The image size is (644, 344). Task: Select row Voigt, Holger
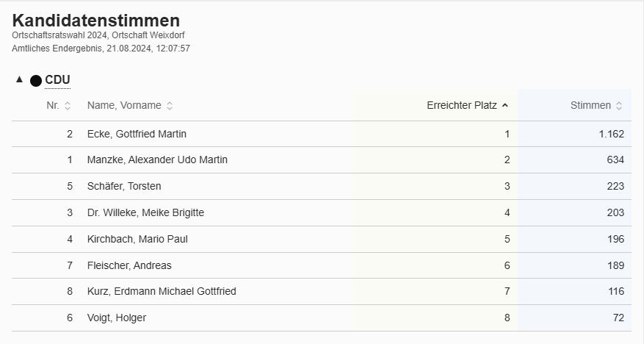pos(322,318)
